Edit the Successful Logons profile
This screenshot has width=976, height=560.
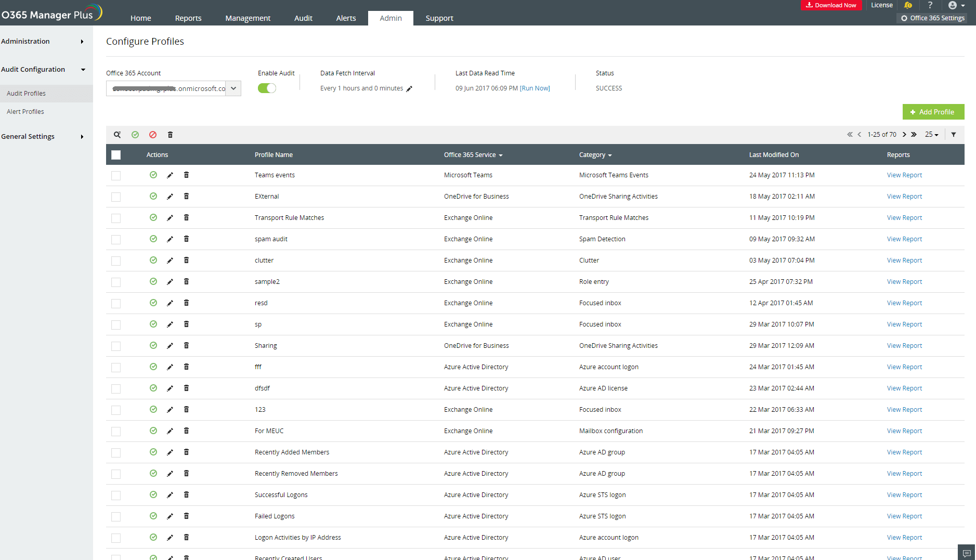[x=170, y=495]
